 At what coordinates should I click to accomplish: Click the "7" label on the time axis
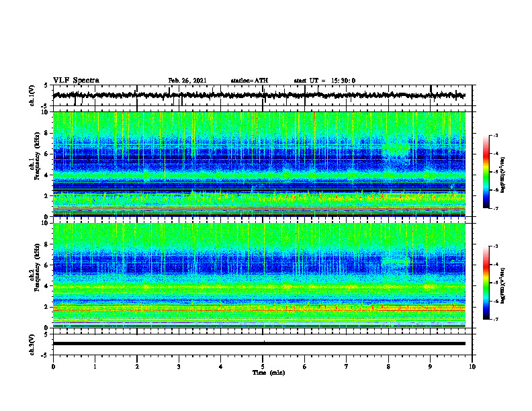(347, 367)
